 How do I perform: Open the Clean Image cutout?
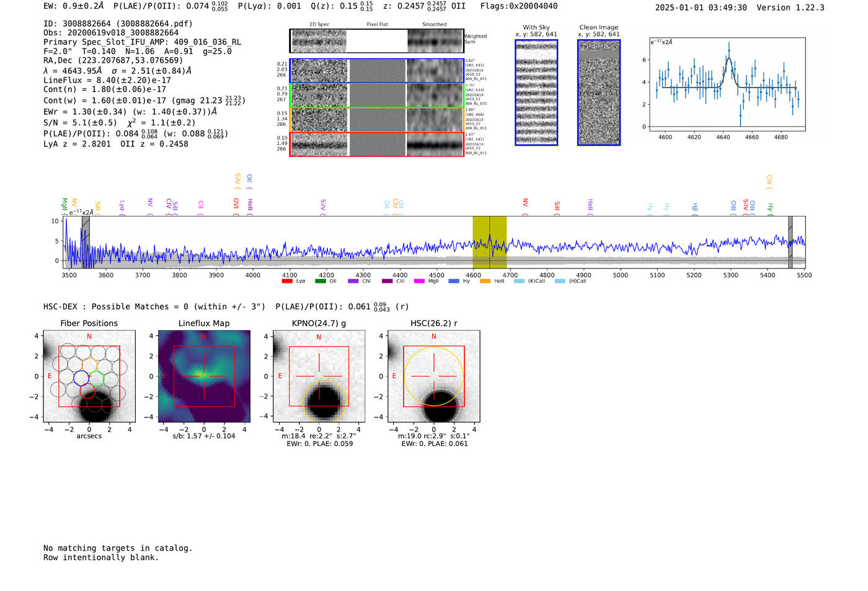(x=599, y=93)
